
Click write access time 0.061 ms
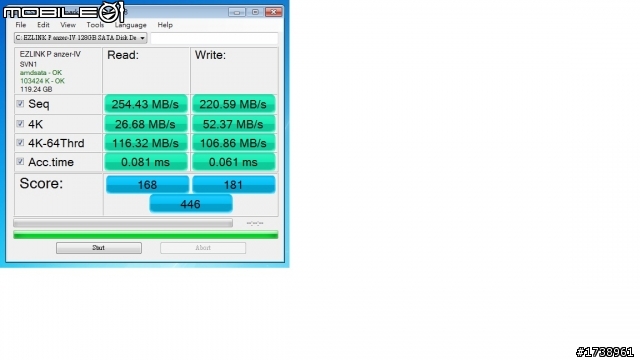click(x=233, y=162)
